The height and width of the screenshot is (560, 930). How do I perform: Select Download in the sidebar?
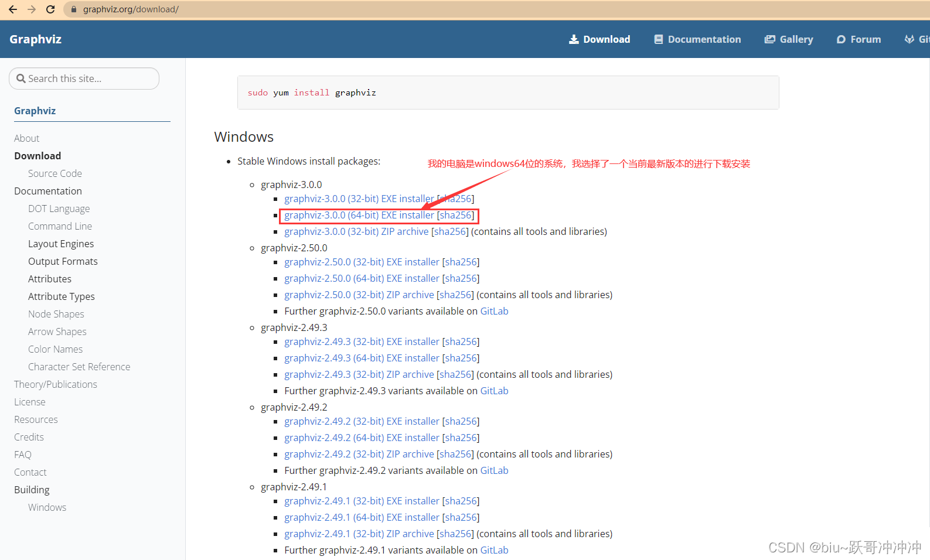[x=38, y=156]
